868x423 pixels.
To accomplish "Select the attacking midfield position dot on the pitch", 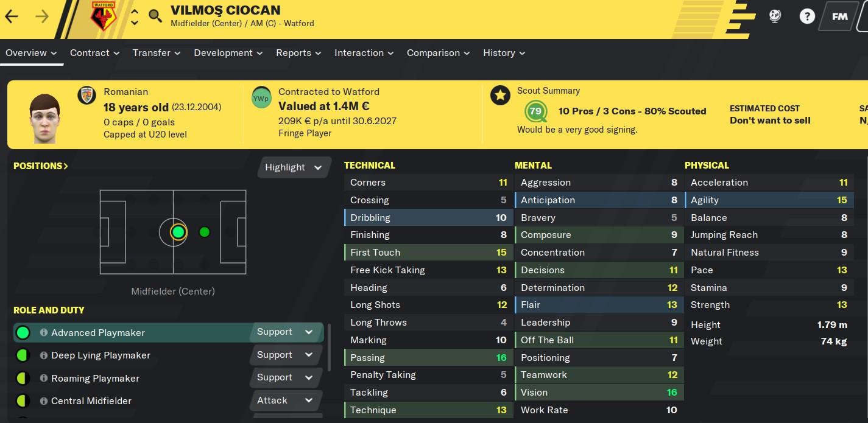I will pyautogui.click(x=205, y=232).
